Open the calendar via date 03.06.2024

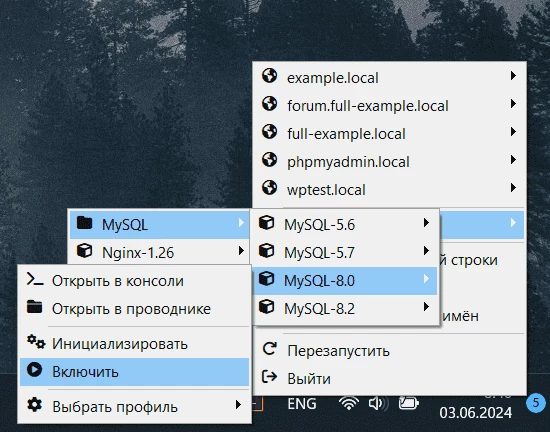pos(476,412)
